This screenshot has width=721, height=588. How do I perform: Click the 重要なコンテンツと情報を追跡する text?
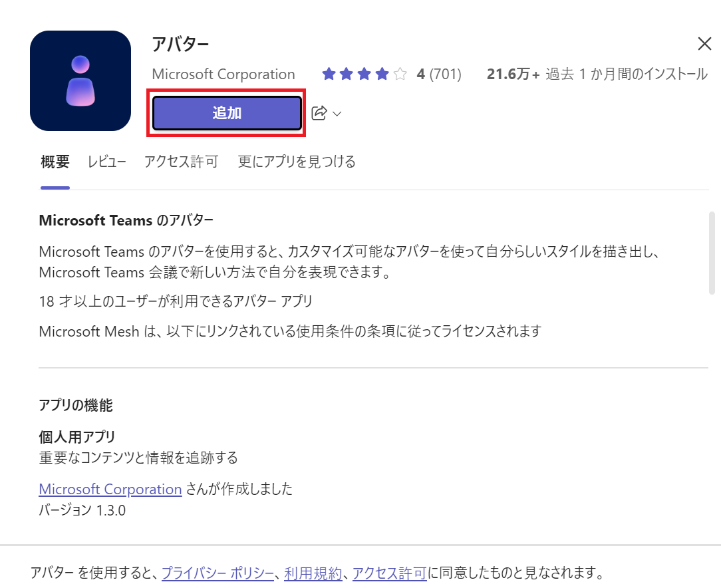pos(138,458)
